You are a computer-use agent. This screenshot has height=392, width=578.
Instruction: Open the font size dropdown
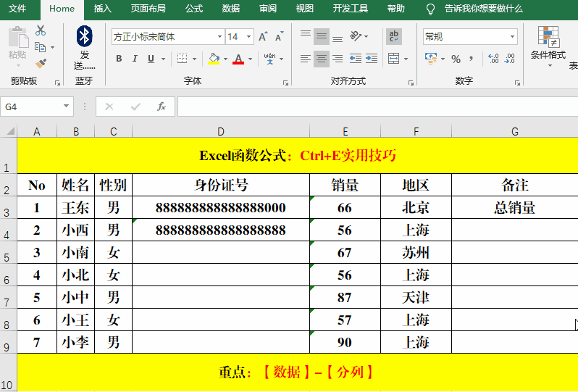(249, 36)
